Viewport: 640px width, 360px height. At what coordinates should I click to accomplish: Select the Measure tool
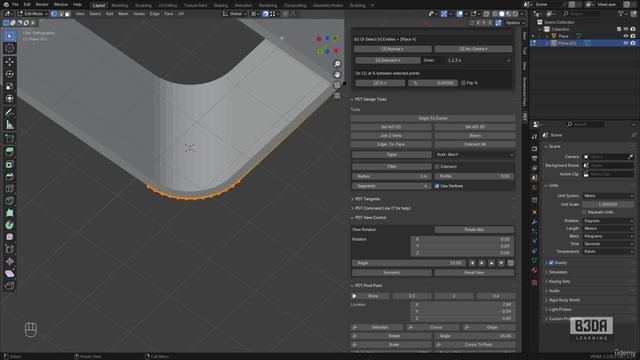point(10,124)
